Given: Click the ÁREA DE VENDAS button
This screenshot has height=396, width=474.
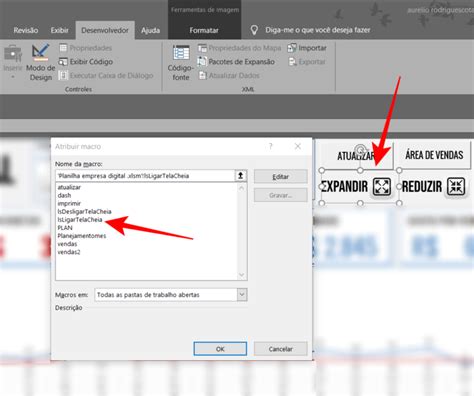Looking at the screenshot, I should click(434, 155).
